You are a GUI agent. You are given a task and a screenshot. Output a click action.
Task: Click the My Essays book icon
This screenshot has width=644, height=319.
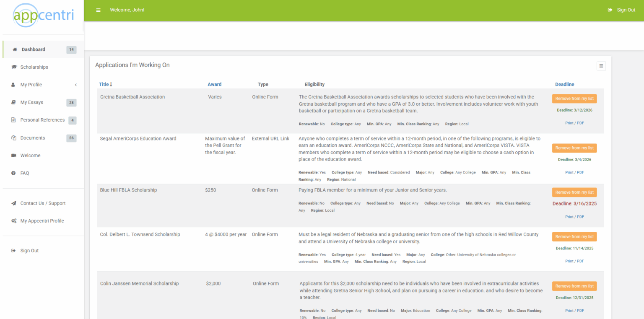pos(14,102)
